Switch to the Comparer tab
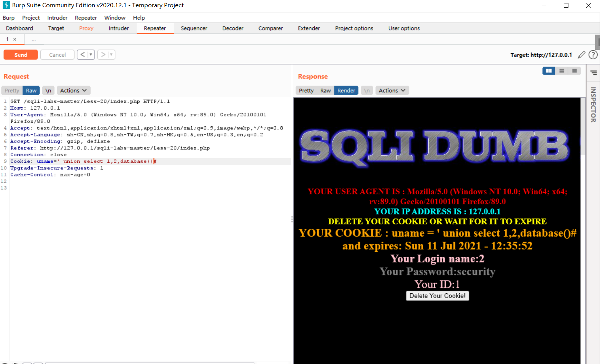The width and height of the screenshot is (600, 364). point(271,29)
